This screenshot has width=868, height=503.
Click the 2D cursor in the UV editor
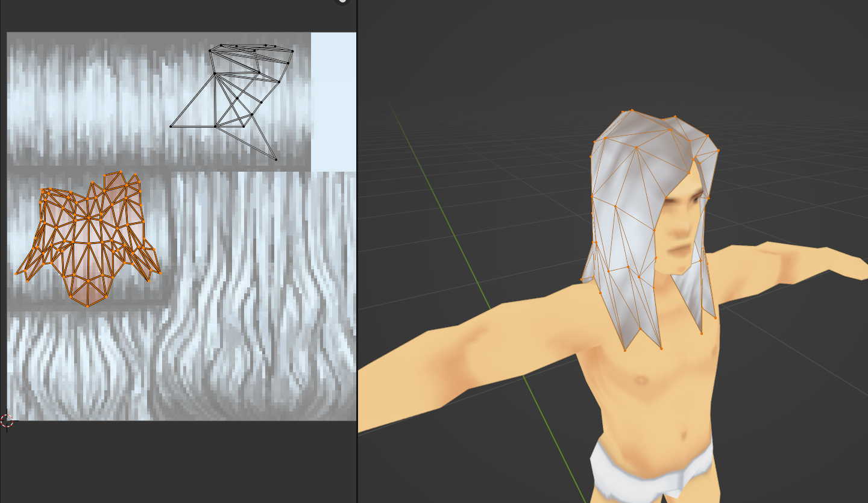[7, 420]
